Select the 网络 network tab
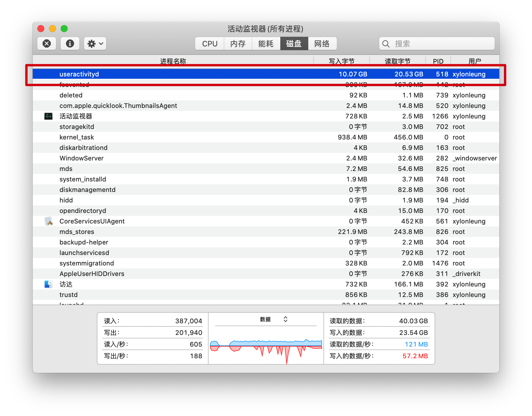Viewport: 532px width, 416px height. click(x=322, y=44)
